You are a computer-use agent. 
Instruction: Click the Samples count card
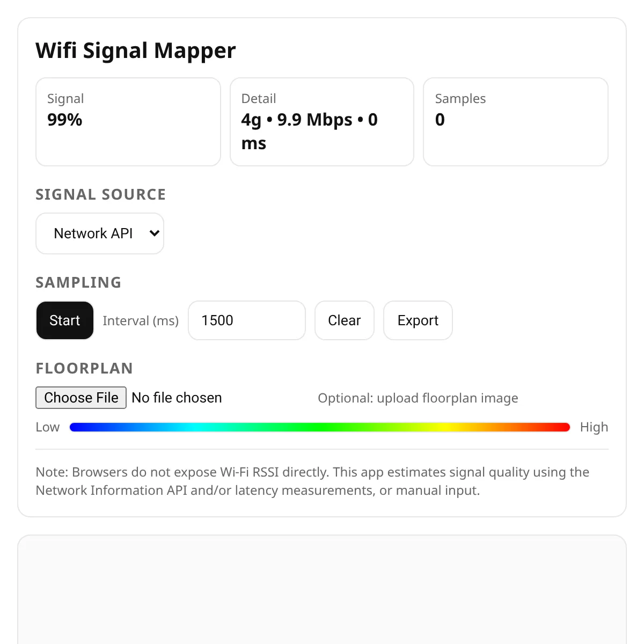[515, 122]
